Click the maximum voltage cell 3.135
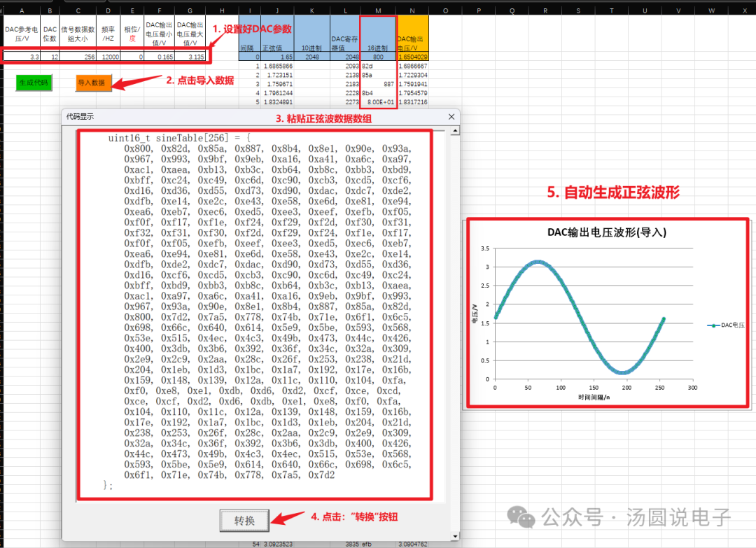756x548 pixels. click(x=190, y=57)
